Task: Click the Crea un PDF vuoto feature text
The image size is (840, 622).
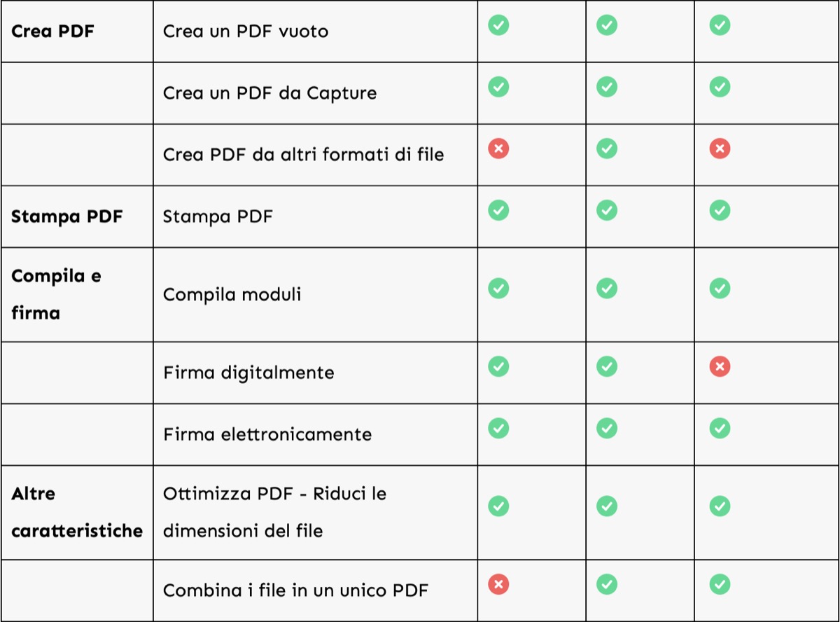Action: 246,32
